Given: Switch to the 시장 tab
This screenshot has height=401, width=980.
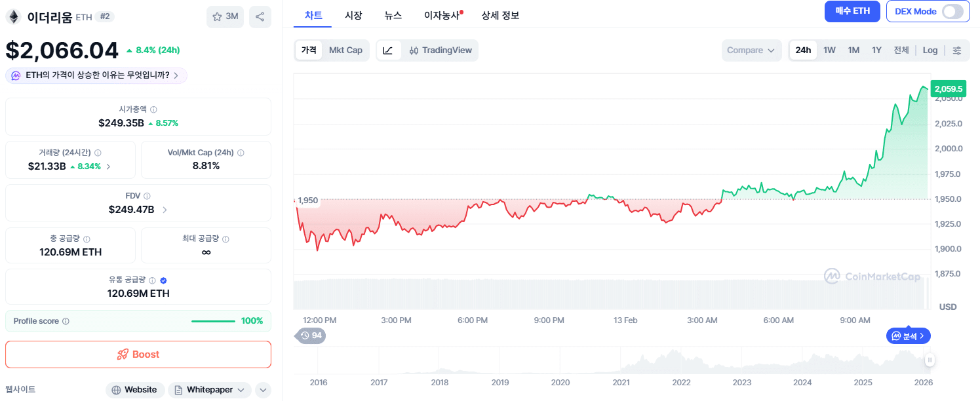Looking at the screenshot, I should click(354, 15).
